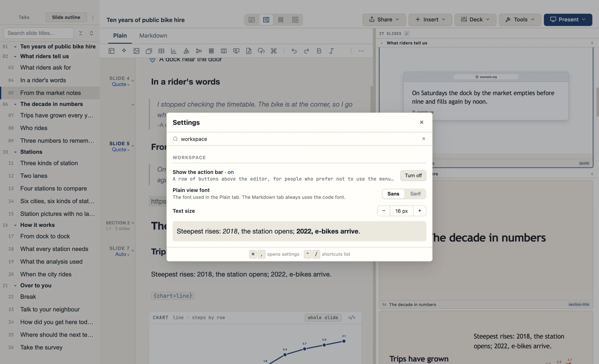The width and height of the screenshot is (599, 364).
Task: Select the Sans plain view font
Action: pos(393,194)
